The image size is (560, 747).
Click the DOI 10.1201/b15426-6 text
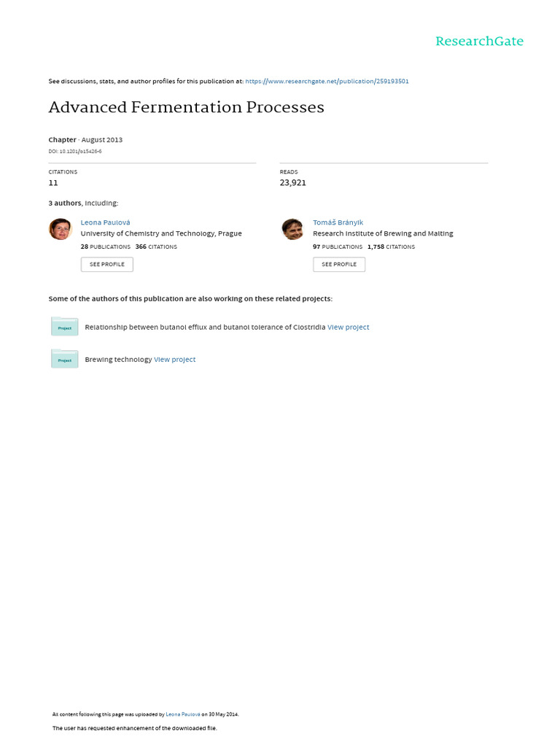click(75, 151)
